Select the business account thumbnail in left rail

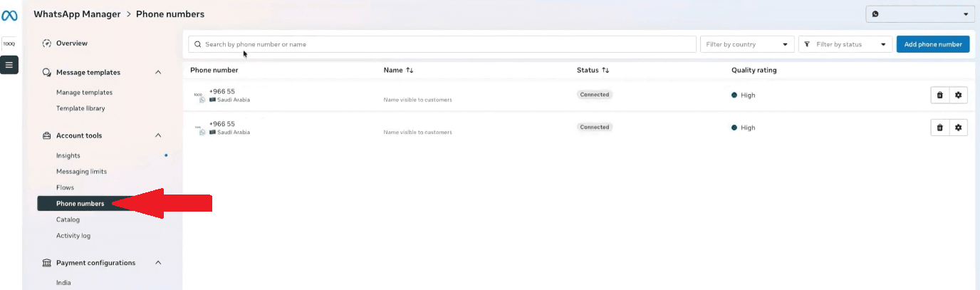coord(9,44)
